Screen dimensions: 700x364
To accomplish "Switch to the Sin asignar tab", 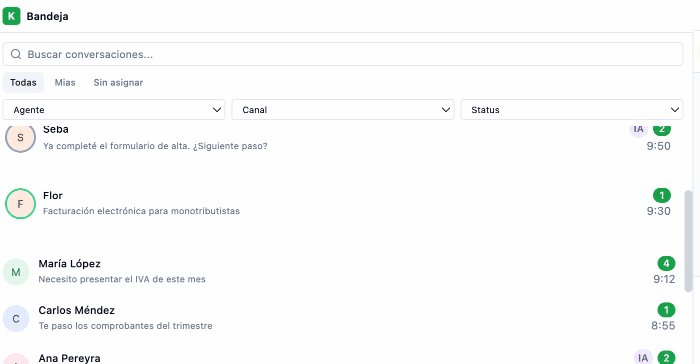I will (118, 83).
